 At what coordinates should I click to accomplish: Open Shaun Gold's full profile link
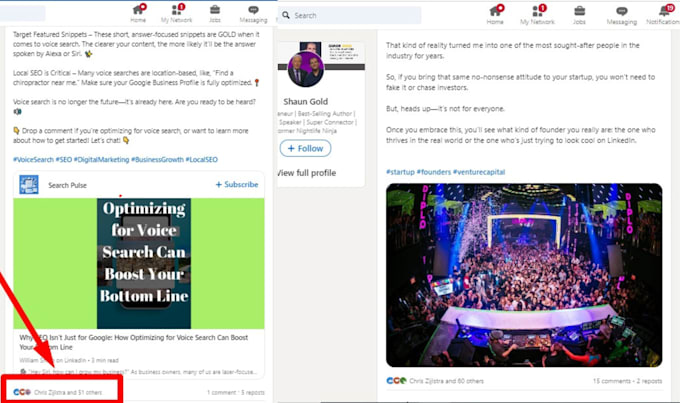[x=307, y=173]
